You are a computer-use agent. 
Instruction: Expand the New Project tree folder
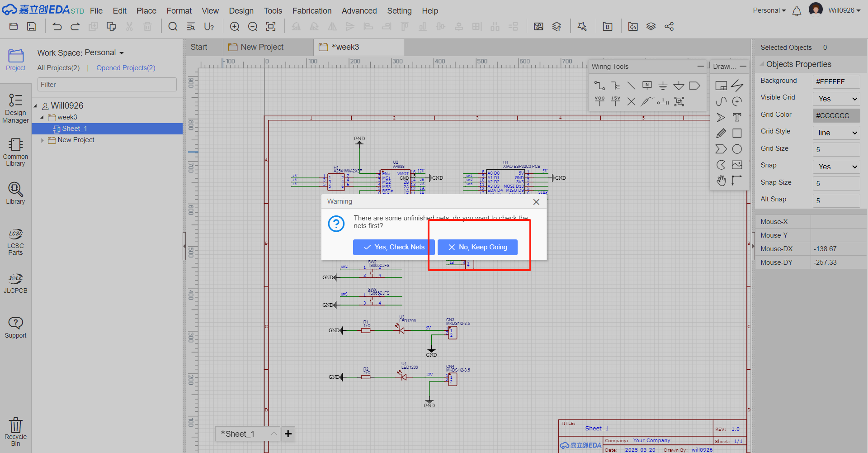coord(42,140)
